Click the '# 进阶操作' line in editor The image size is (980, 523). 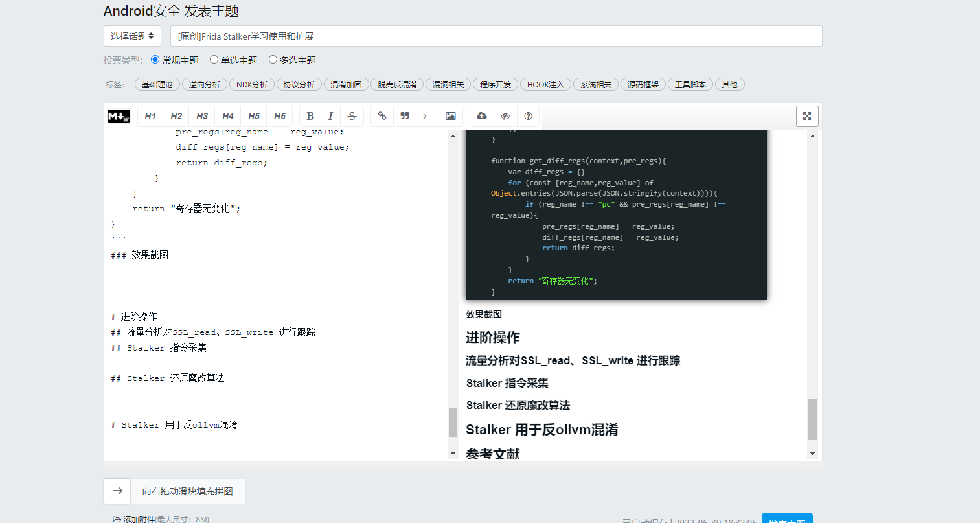pyautogui.click(x=134, y=317)
